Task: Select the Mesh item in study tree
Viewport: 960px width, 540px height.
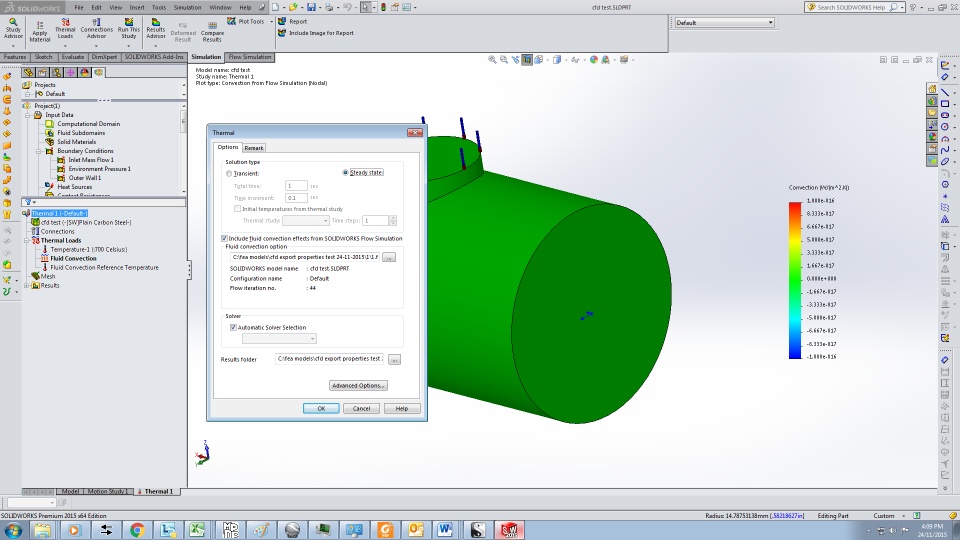Action: tap(45, 276)
